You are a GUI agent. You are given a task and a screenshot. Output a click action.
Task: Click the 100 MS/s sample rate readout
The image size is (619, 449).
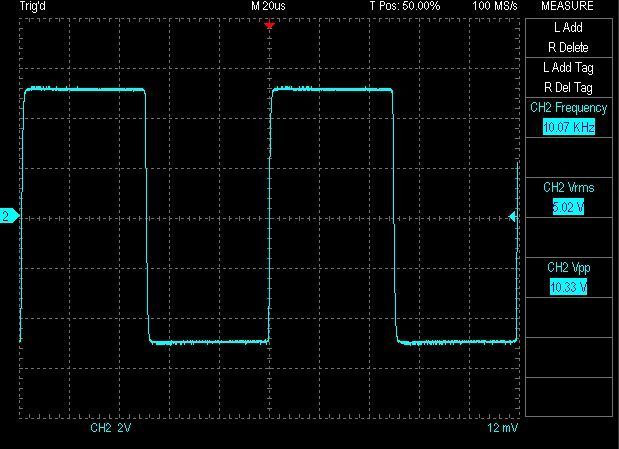pos(495,6)
